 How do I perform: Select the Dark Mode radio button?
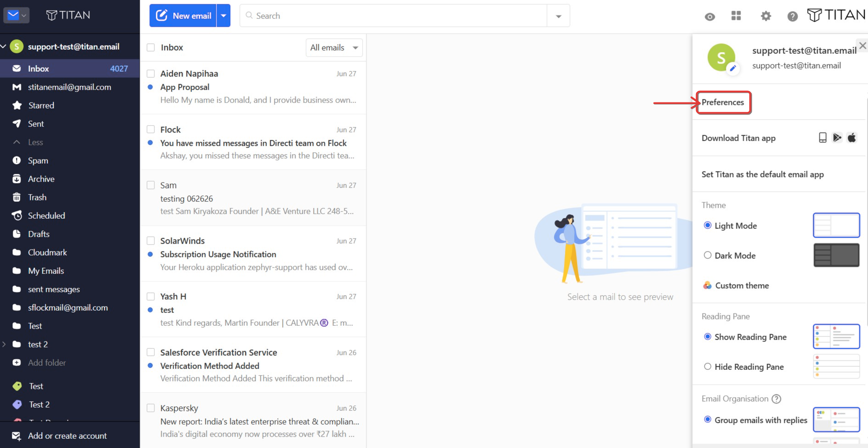tap(708, 255)
